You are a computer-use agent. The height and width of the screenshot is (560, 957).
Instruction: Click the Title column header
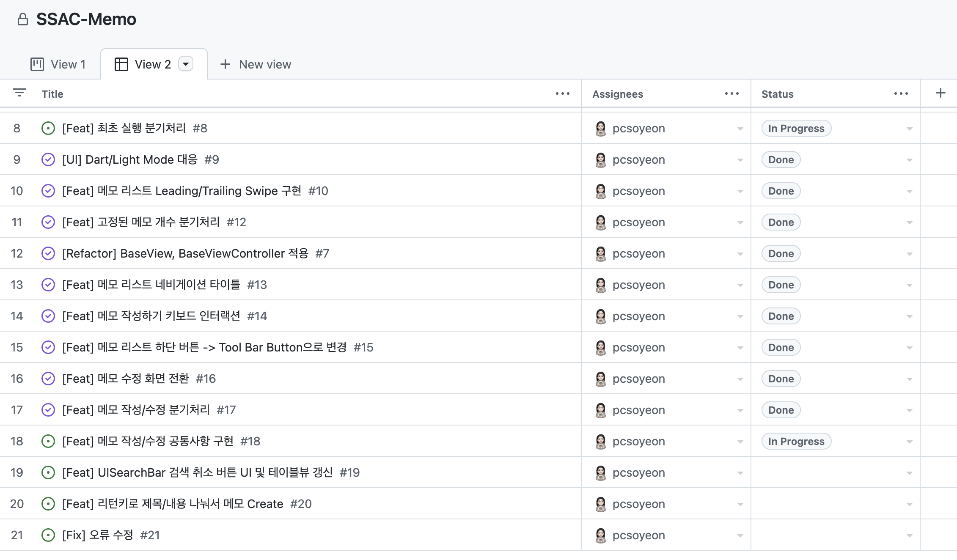[x=52, y=94]
